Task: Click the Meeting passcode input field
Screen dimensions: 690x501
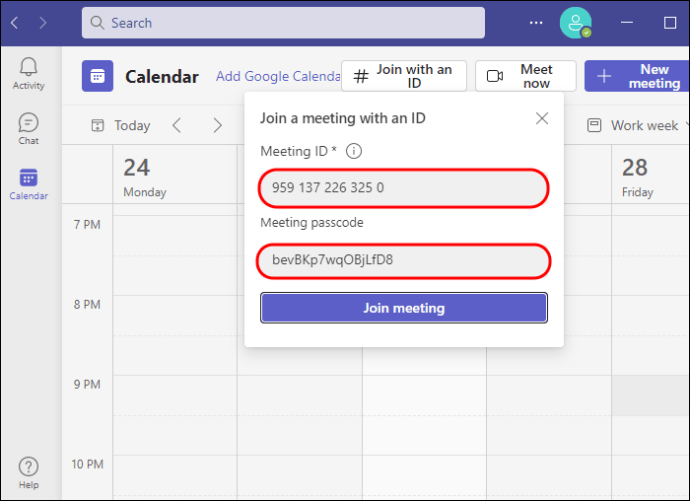Action: click(403, 261)
